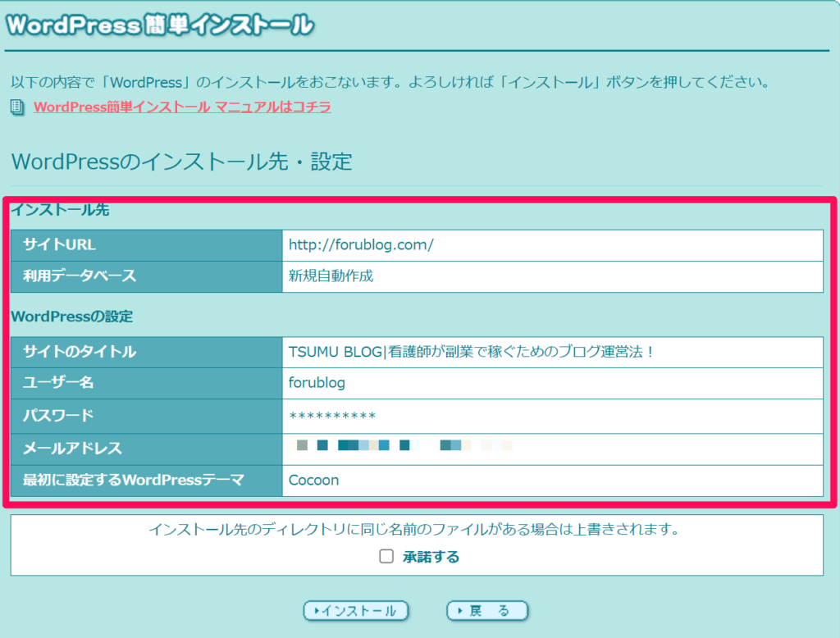Click the ユーザー名 row header
The image size is (840, 638).
[59, 383]
